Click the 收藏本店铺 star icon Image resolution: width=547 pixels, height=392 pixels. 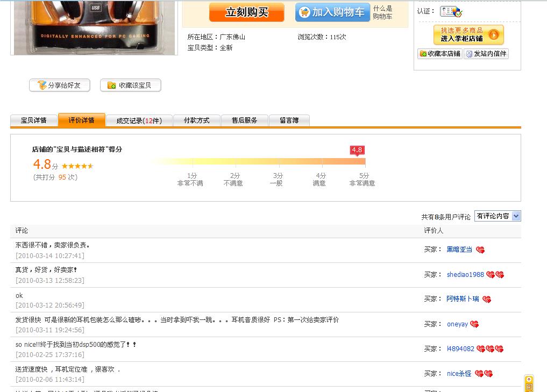pyautogui.click(x=423, y=54)
